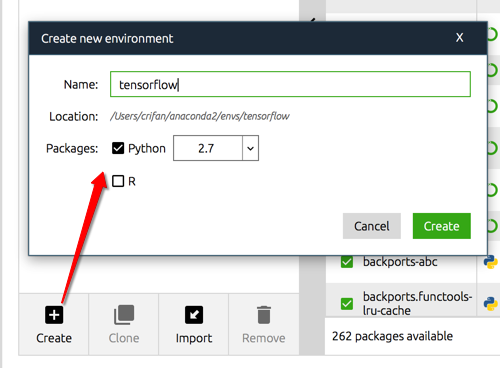
Task: Enable the R package checkbox
Action: coord(118,181)
